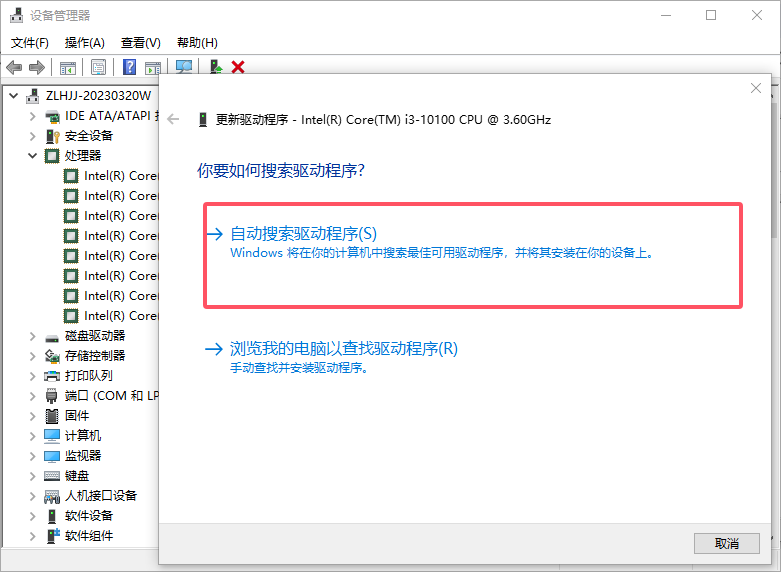
Task: Expand the 人机接口设备 node
Action: click(33, 496)
